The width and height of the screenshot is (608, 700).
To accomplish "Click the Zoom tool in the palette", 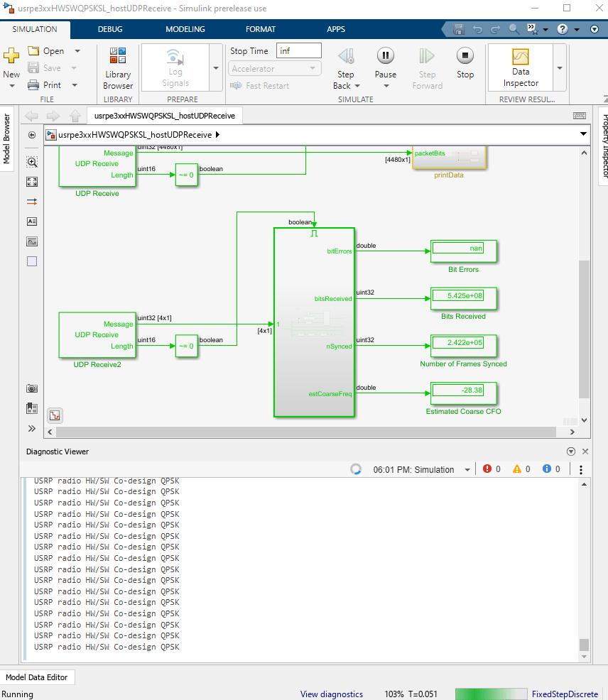I will [32, 162].
